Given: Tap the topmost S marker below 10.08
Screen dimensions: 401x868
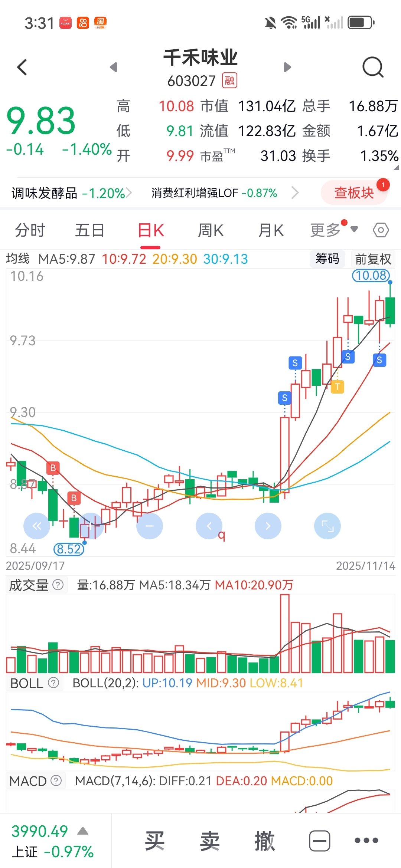Looking at the screenshot, I should pos(348,357).
